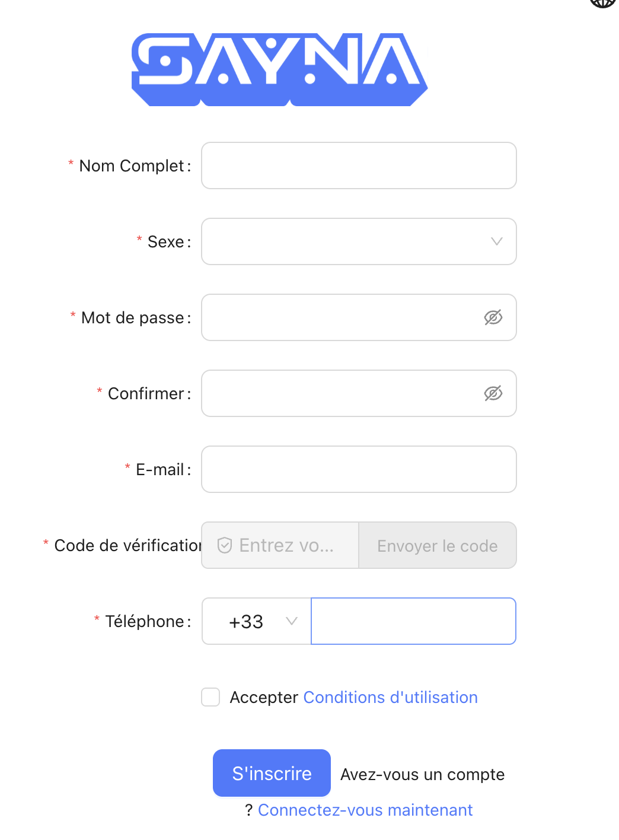Show password in Mot de passe field

click(493, 317)
